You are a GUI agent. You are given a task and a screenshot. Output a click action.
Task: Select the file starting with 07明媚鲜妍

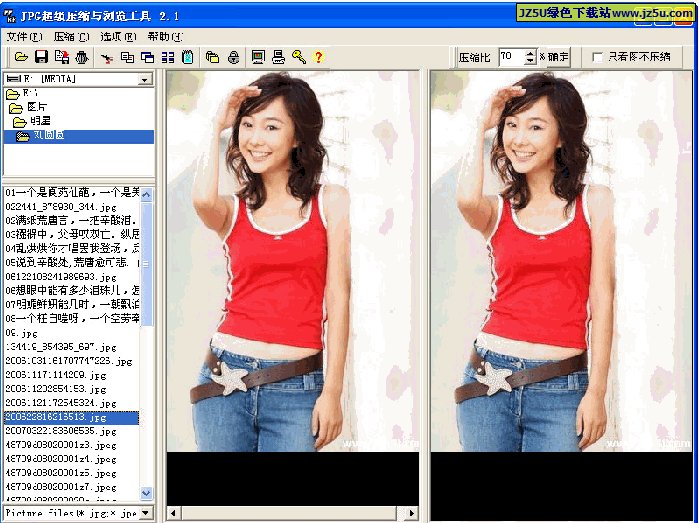coord(72,305)
